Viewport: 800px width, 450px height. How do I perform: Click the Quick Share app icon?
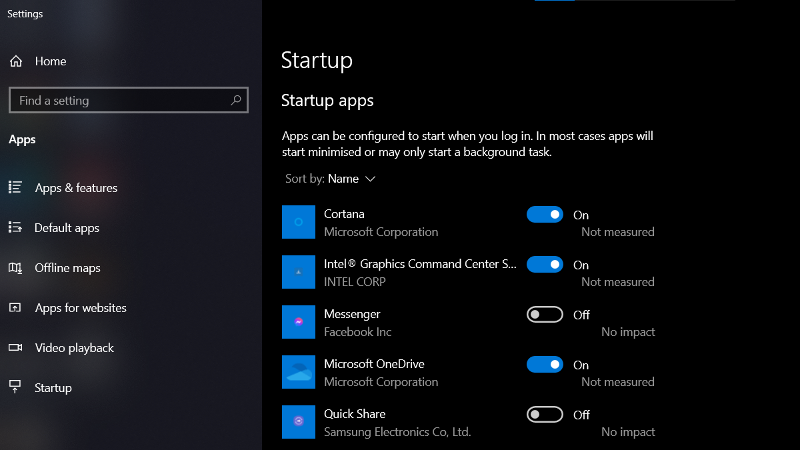coord(298,422)
